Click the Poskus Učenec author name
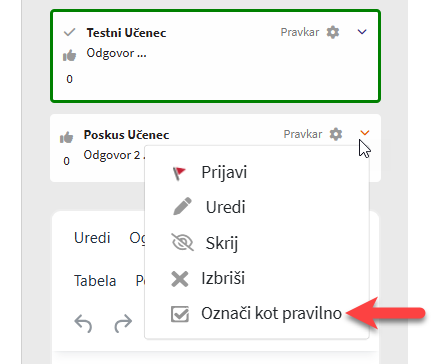Screen dimensions: 434x364 click(x=126, y=135)
